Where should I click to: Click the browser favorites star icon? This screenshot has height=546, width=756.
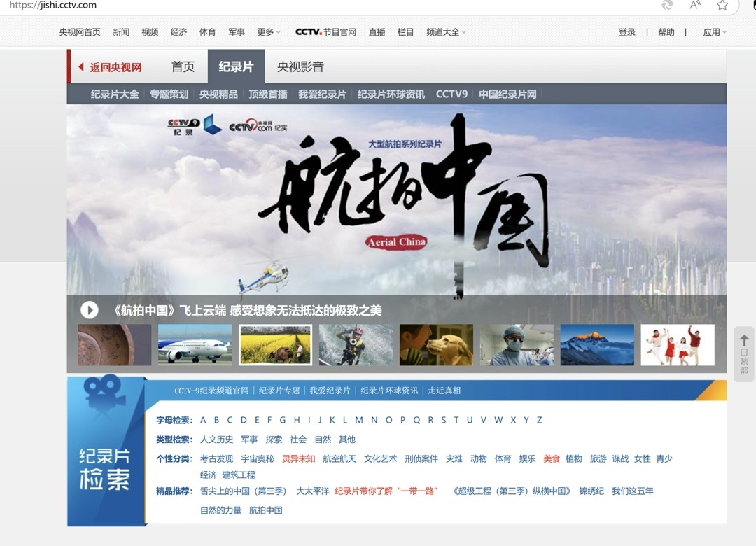722,6
